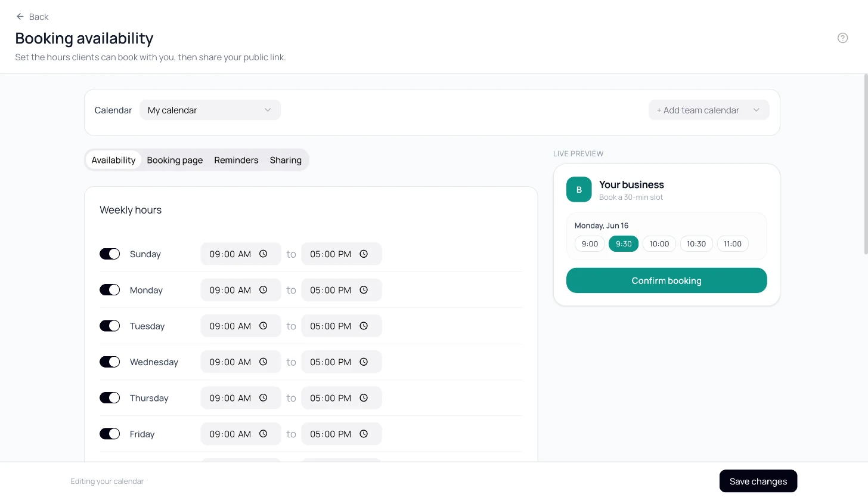Open clock picker for Thursday start time
The image size is (868, 500).
click(263, 398)
